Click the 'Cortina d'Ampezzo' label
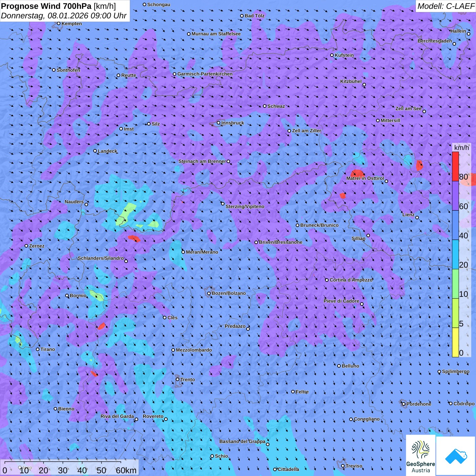The width and height of the screenshot is (476, 476). [351, 280]
